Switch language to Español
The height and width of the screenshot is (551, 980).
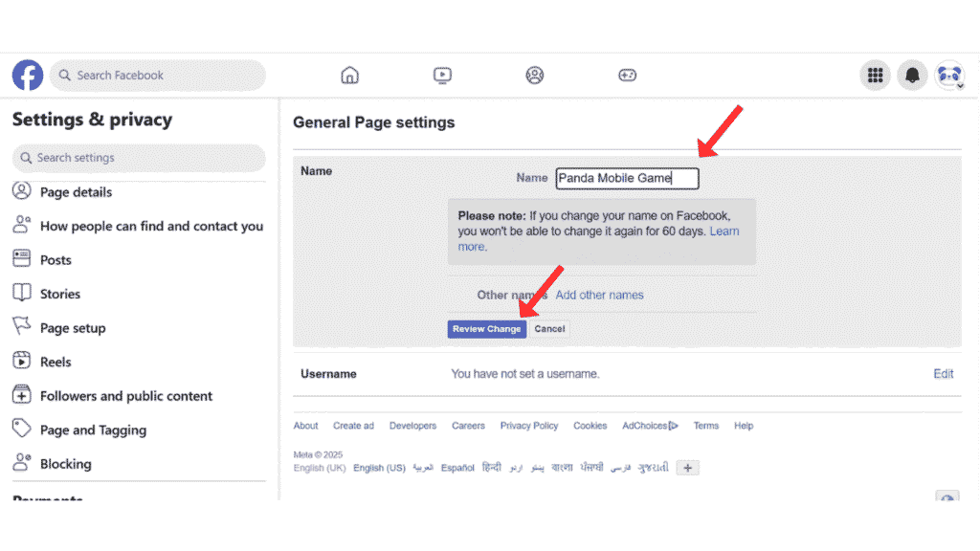[x=457, y=468]
